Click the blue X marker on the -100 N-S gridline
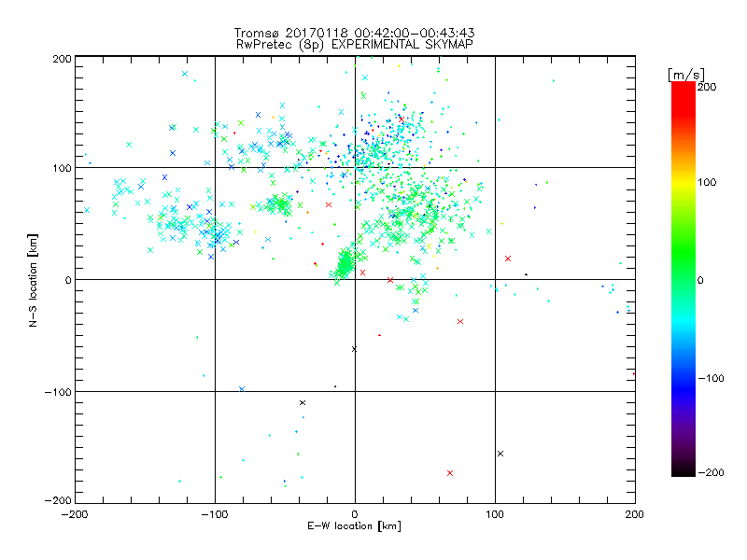This screenshot has height=560, width=747. point(242,389)
